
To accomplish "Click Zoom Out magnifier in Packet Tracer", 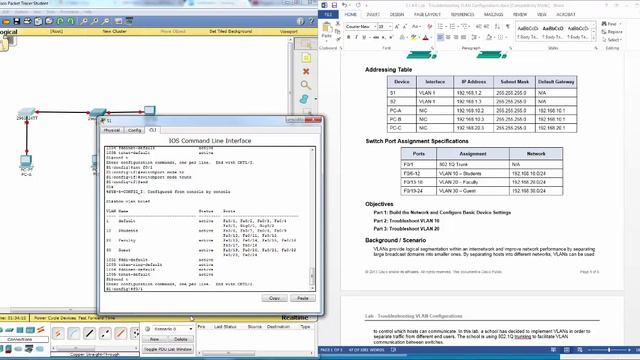I will pyautogui.click(x=106, y=21).
